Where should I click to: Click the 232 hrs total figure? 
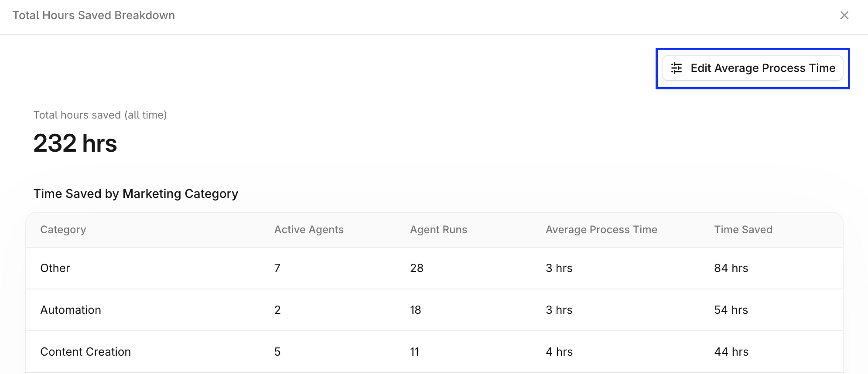(x=75, y=143)
